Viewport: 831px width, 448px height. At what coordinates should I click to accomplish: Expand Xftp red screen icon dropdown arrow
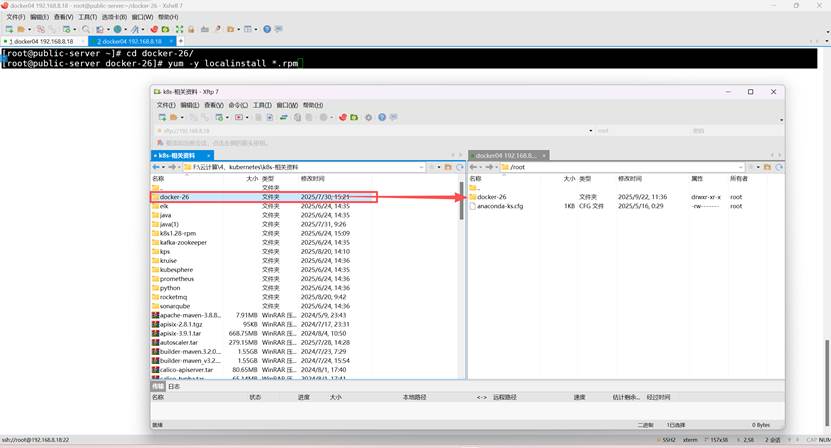(x=247, y=117)
